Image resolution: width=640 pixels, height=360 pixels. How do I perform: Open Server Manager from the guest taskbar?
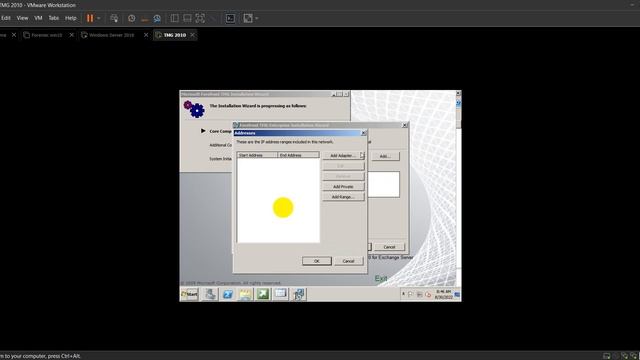210,294
